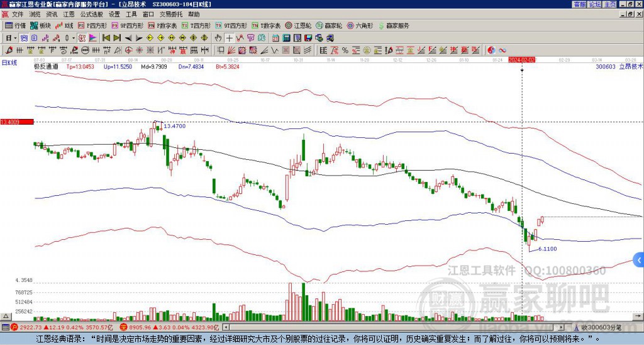Open the 工具 menu

point(131,14)
